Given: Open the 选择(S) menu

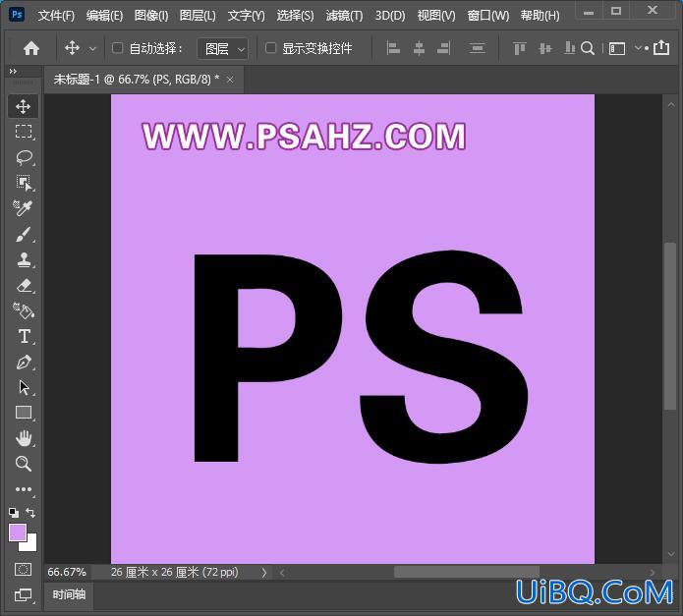Looking at the screenshot, I should 295,16.
